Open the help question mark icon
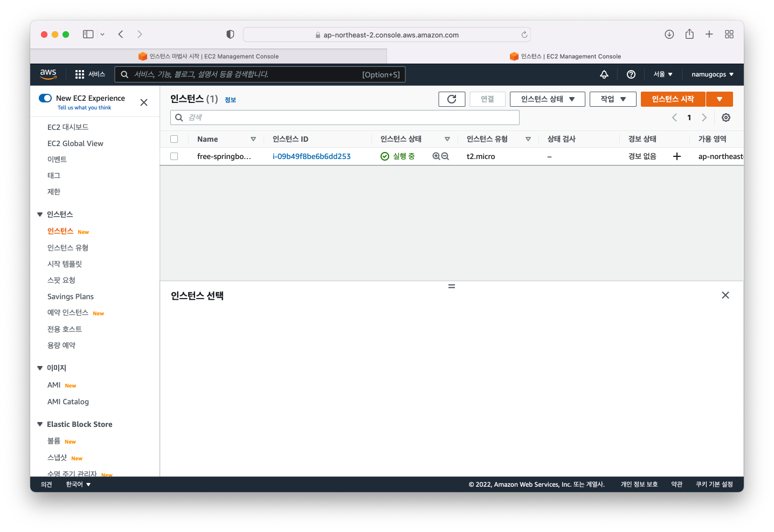Viewport: 774px width, 532px height. click(x=631, y=74)
